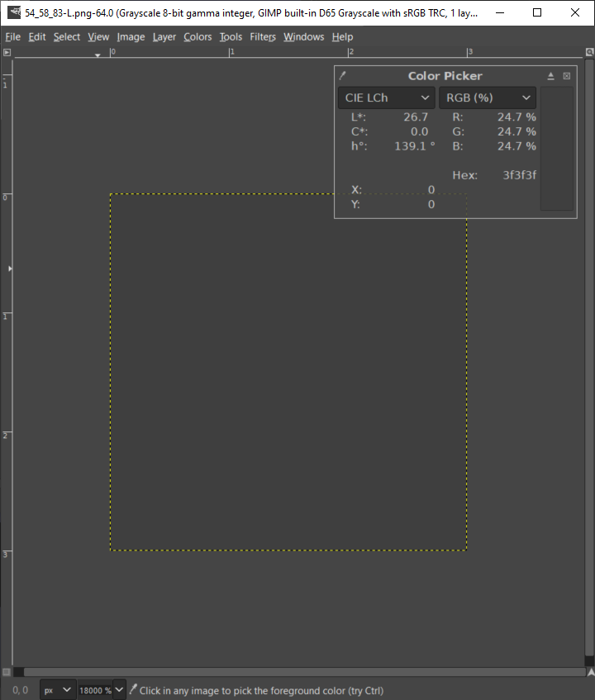Click the navigate image display icon
This screenshot has width=595, height=700.
point(590,672)
